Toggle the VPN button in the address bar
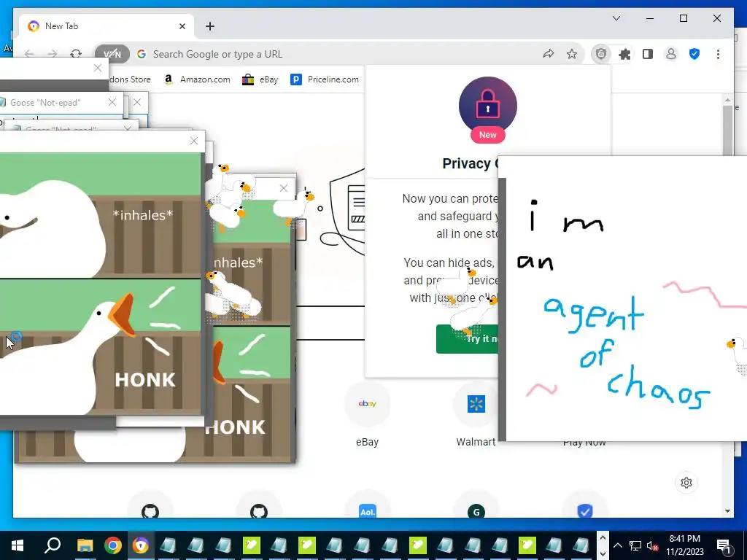Screen dimensions: 747x560 (112, 54)
